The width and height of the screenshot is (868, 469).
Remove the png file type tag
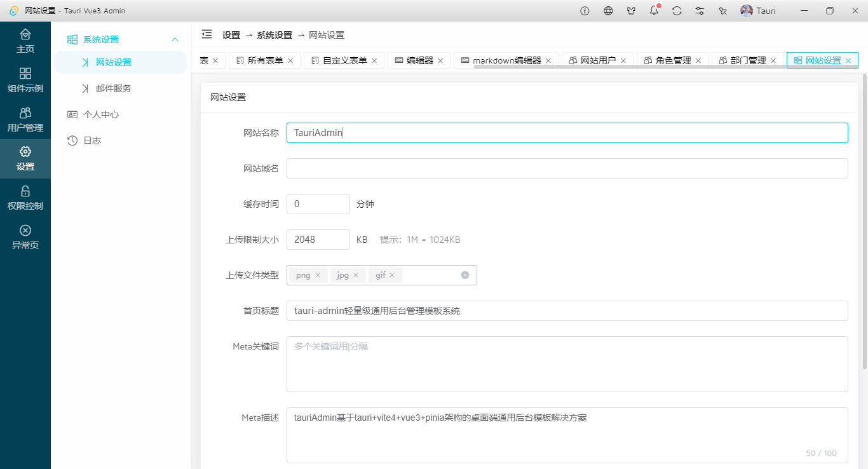tap(318, 275)
